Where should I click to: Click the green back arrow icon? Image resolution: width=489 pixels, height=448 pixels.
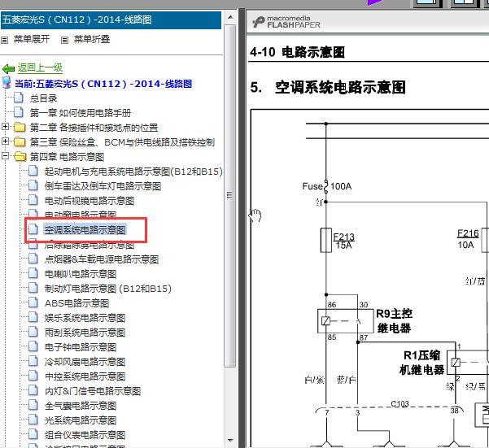click(8, 68)
